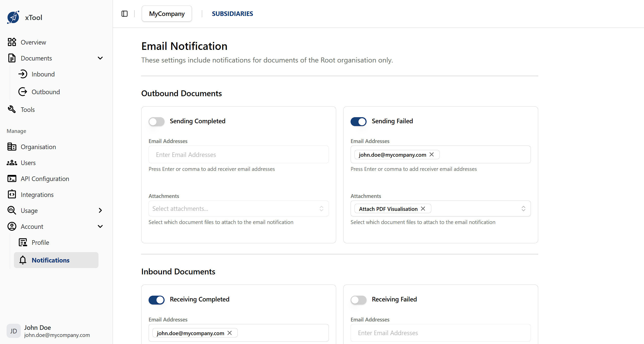Image resolution: width=644 pixels, height=344 pixels.
Task: Enable the Sending Completed toggle
Action: (x=156, y=122)
